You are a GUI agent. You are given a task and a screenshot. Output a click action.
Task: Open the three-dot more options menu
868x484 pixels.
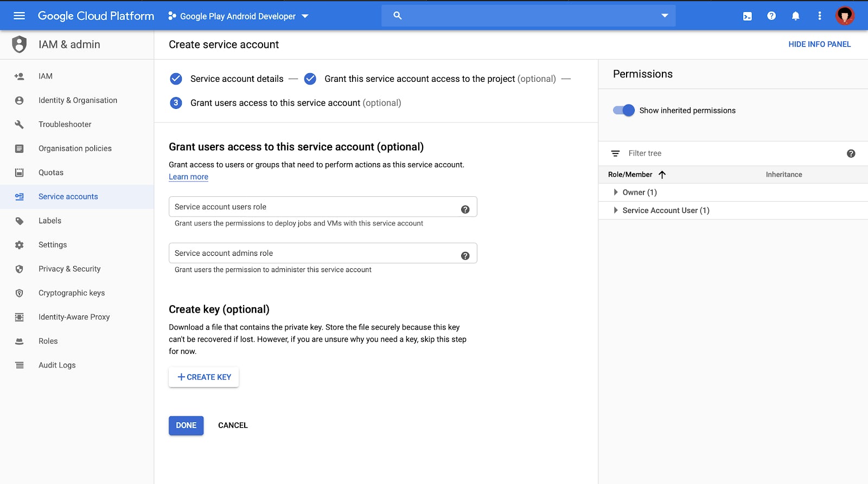819,16
